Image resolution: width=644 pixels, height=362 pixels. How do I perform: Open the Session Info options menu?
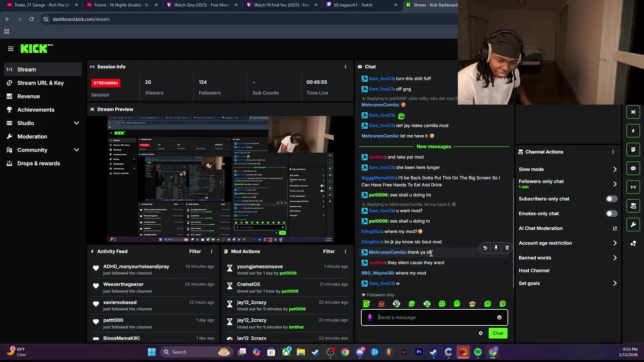[345, 67]
